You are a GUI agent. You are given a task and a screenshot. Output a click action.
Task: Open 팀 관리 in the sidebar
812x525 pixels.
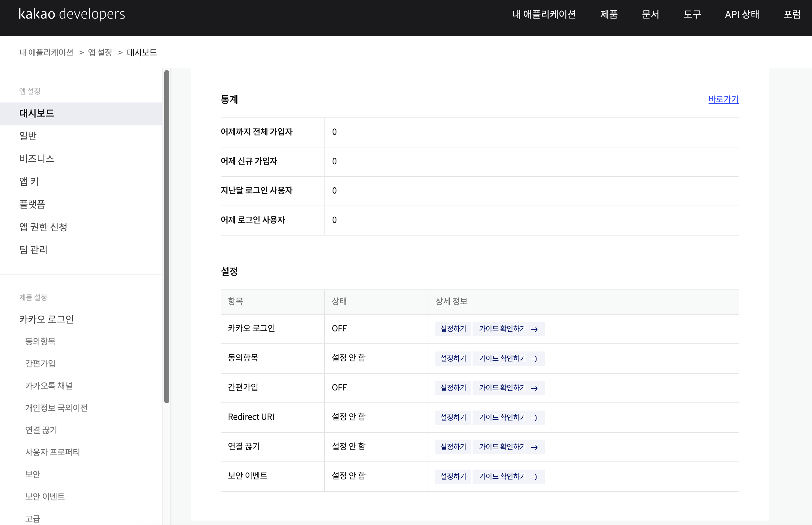33,250
